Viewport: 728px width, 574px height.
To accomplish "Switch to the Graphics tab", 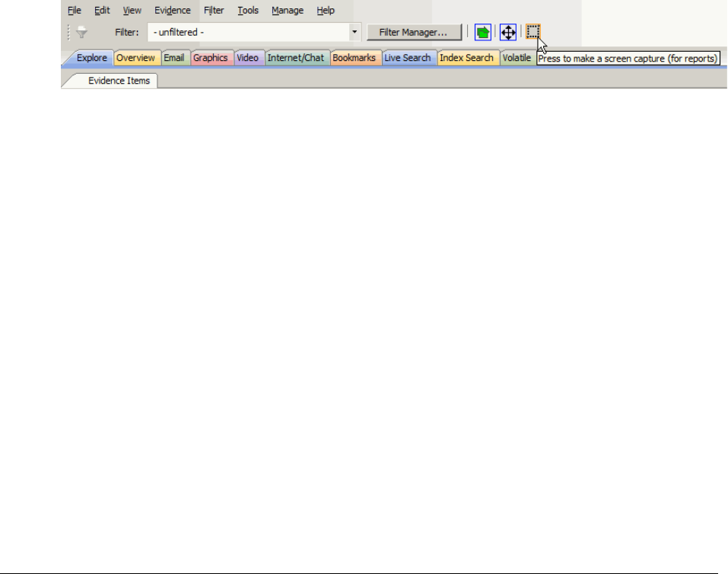I will pos(210,58).
